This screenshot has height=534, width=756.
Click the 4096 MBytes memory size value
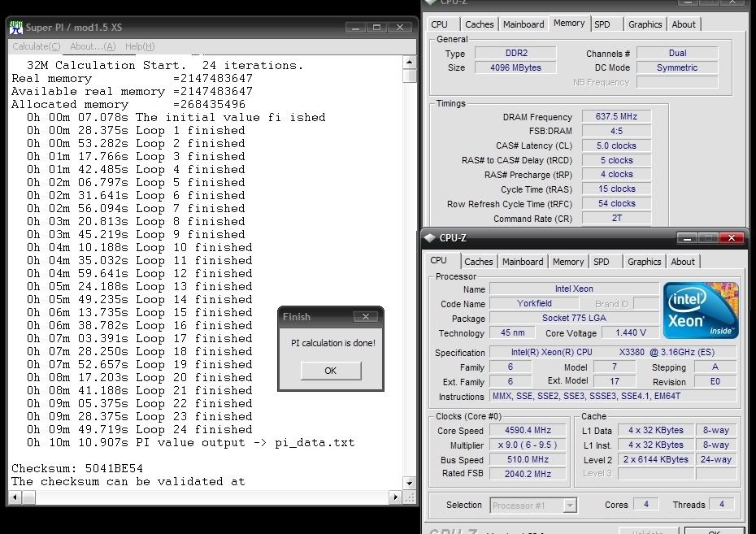pos(516,67)
